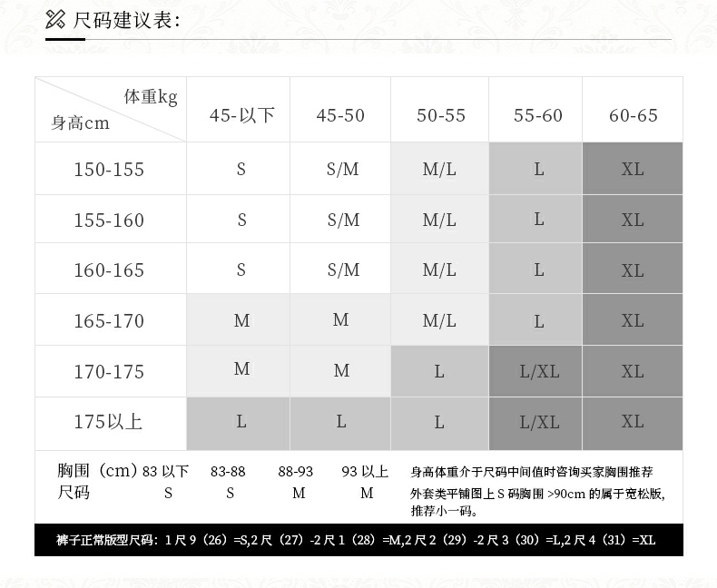Click the 55-60 weight column header

537,115
